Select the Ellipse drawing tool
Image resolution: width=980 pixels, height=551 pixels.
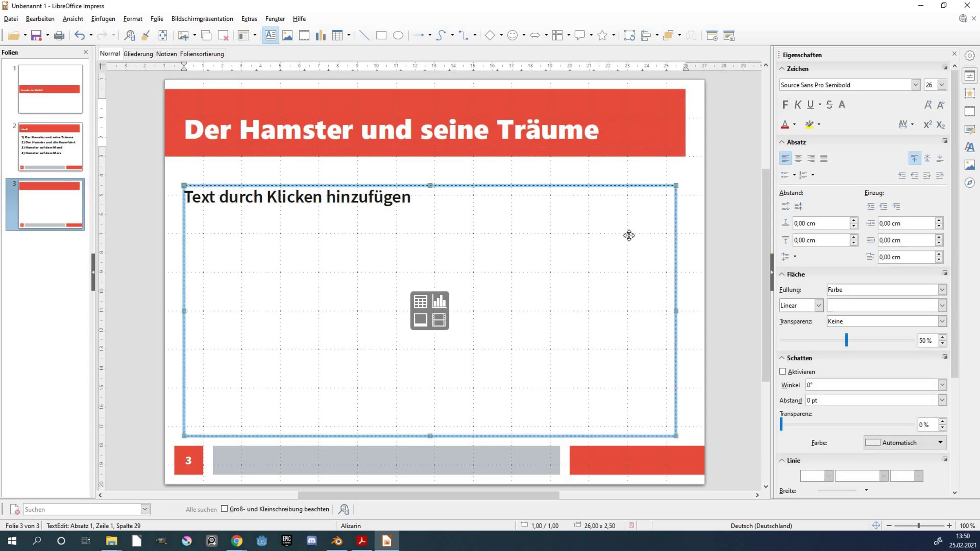click(398, 36)
